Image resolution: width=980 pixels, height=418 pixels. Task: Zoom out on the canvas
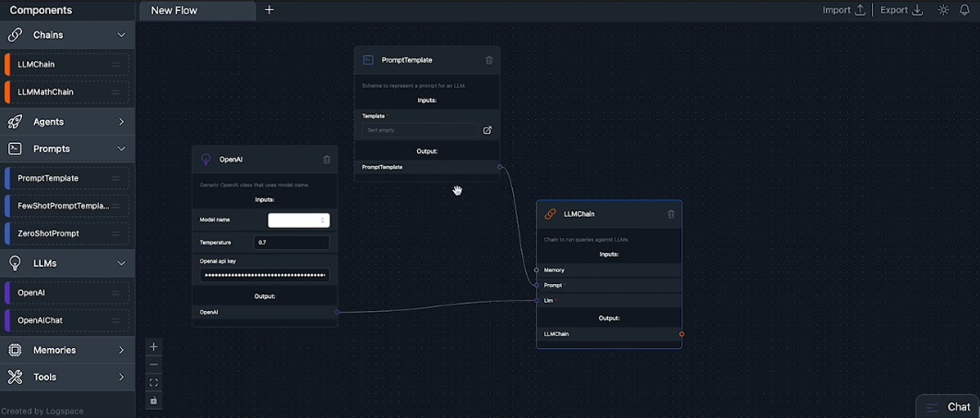[153, 364]
